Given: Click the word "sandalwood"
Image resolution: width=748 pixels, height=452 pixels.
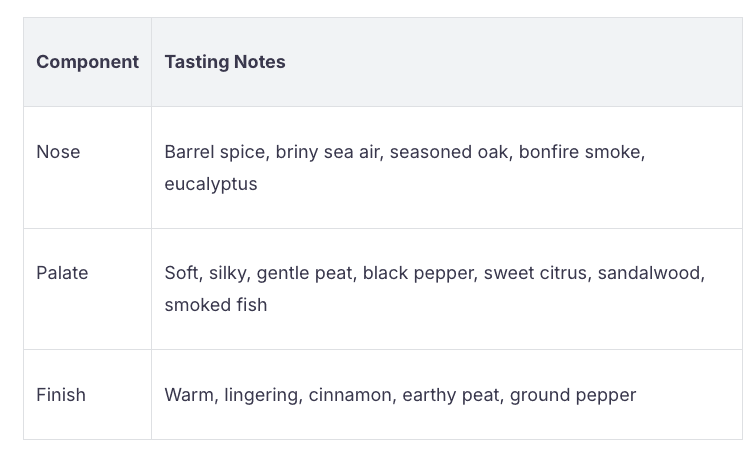Looking at the screenshot, I should point(651,273).
